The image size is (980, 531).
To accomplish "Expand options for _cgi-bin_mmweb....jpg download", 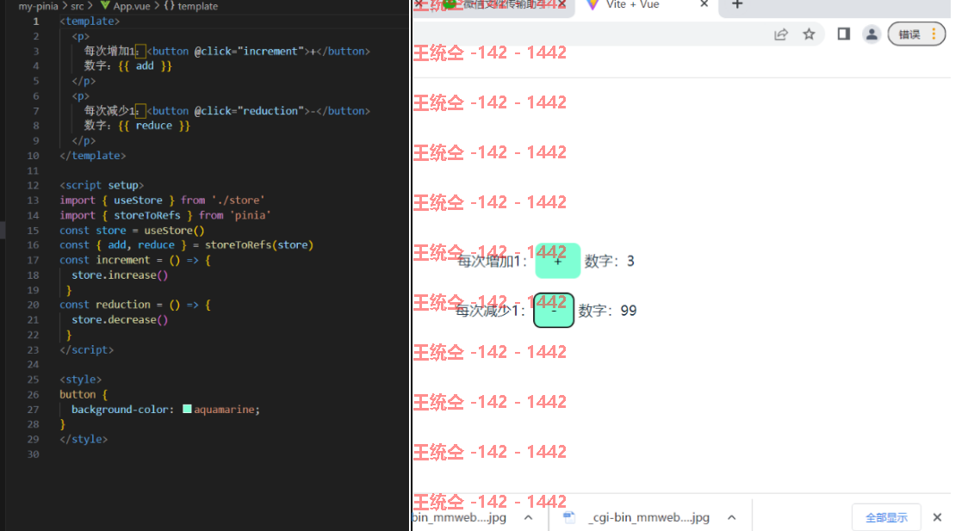I will pos(732,517).
